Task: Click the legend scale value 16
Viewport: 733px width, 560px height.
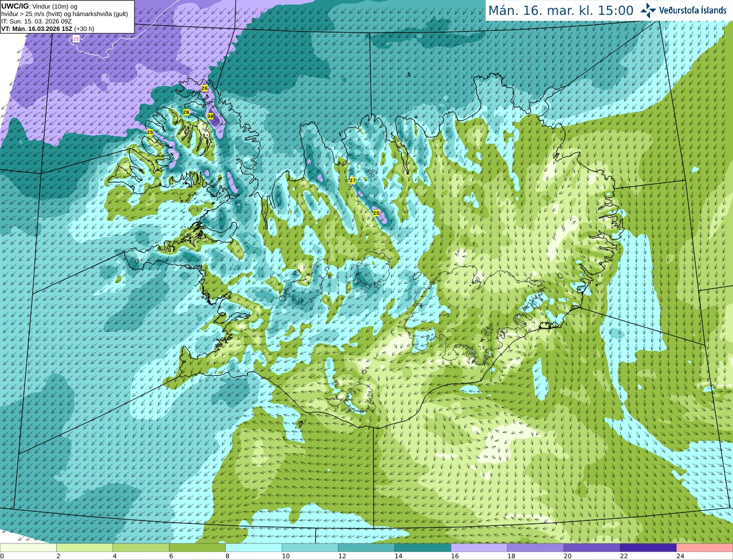Action: coord(455,556)
